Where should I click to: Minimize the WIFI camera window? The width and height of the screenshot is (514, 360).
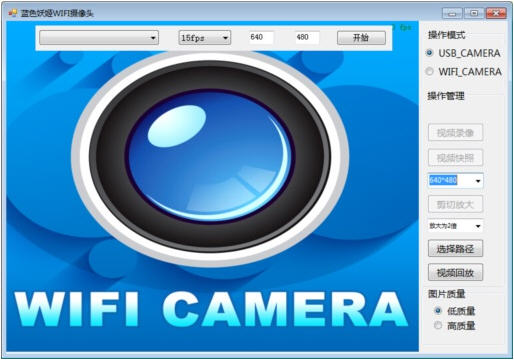coord(452,13)
